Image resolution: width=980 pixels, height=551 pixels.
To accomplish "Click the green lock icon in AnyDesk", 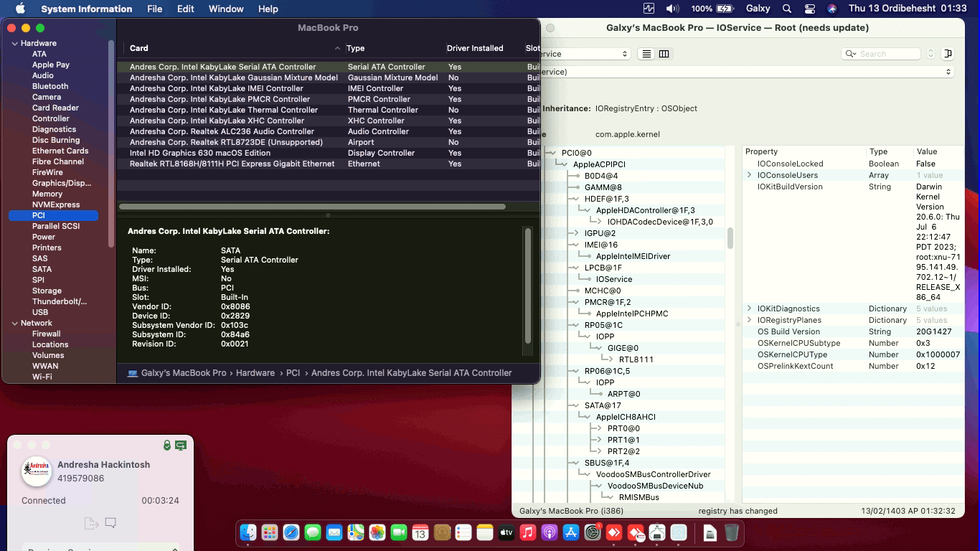I will point(167,446).
